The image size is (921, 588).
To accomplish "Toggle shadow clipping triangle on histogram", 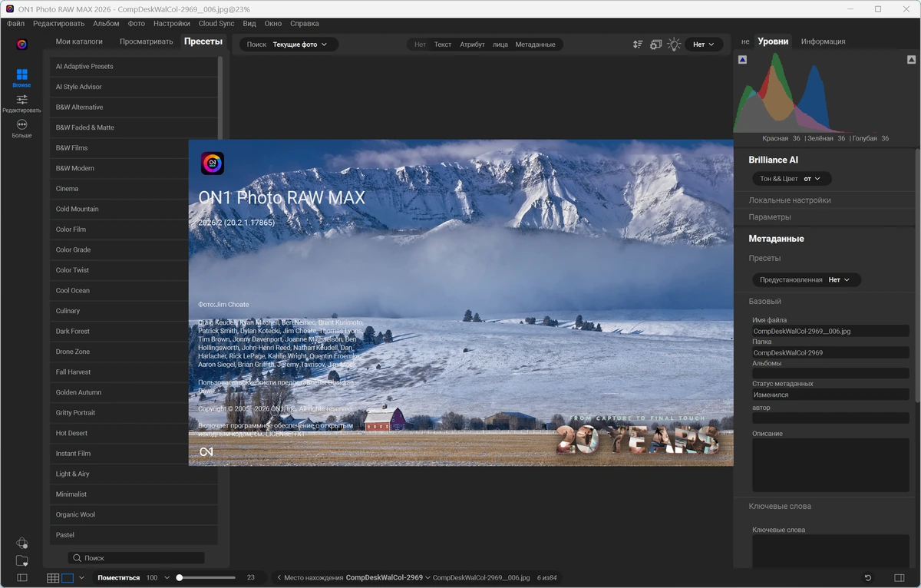I will (x=742, y=59).
